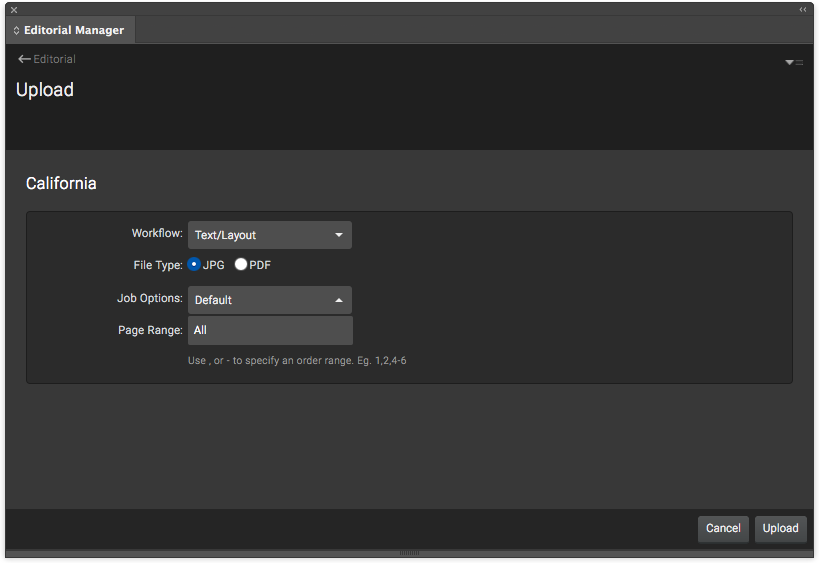Click the Job Options dropdown arrow
This screenshot has height=565, width=819.
[338, 300]
